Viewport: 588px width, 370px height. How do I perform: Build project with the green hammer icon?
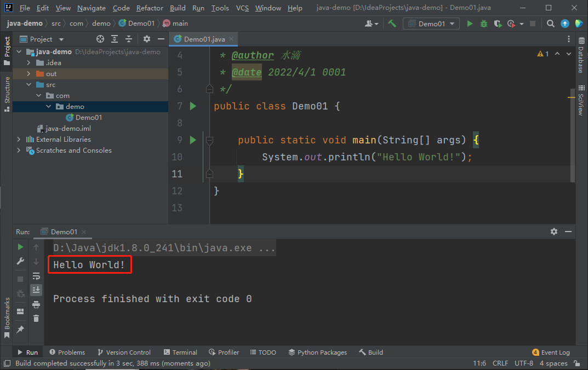pyautogui.click(x=392, y=24)
